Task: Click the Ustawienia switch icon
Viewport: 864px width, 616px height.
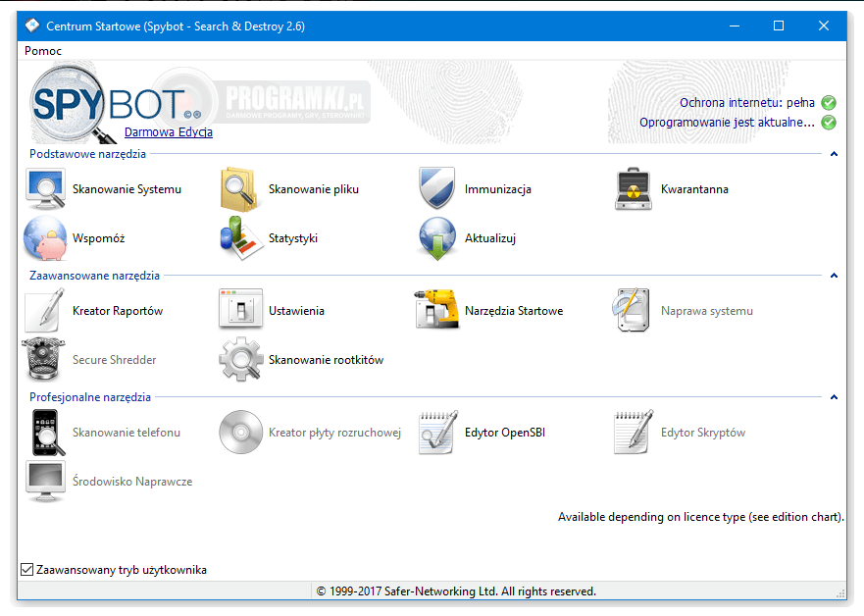Action: pos(241,310)
